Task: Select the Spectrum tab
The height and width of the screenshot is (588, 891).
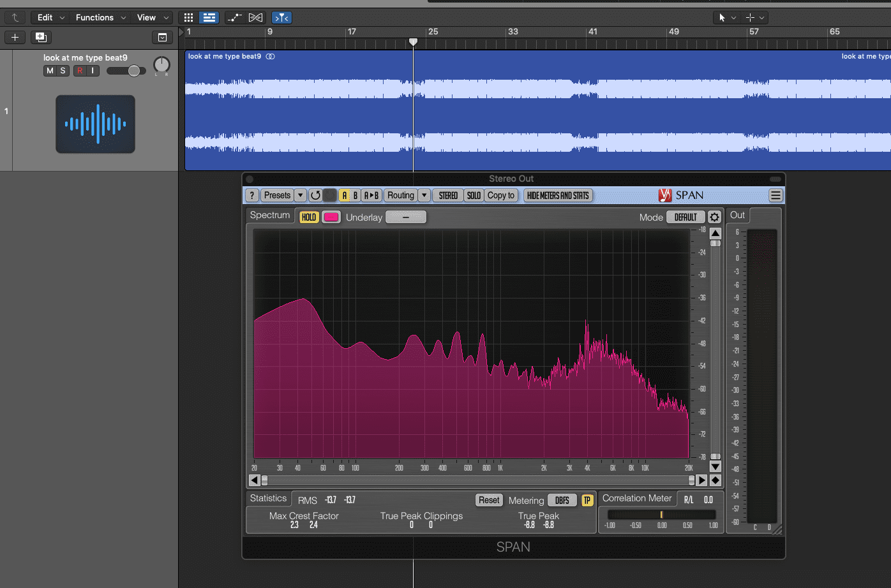Action: coord(269,215)
